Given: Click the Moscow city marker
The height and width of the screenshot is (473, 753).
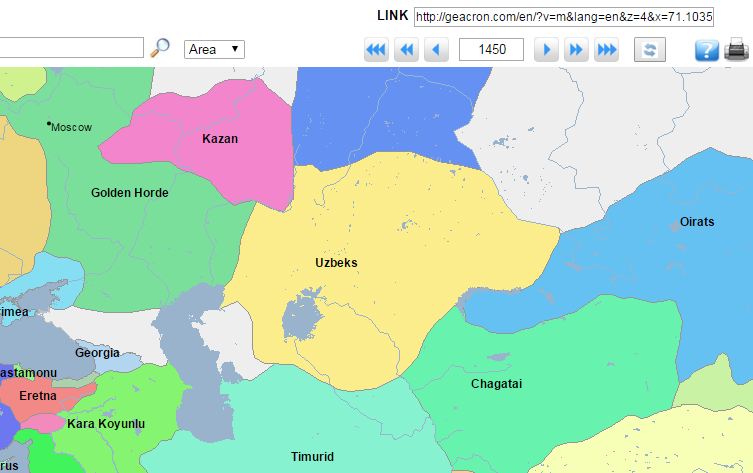Looking at the screenshot, I should click(49, 124).
